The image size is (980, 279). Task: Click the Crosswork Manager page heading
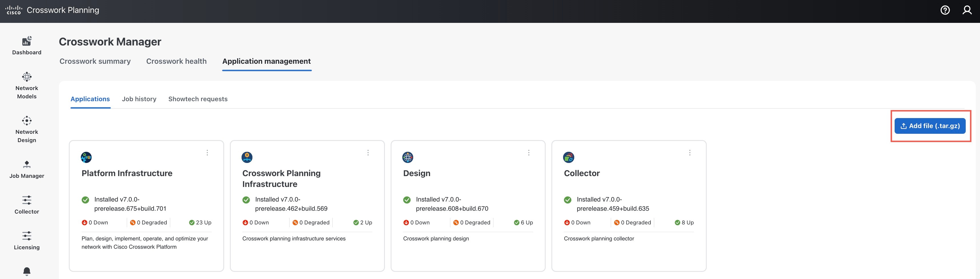pyautogui.click(x=110, y=41)
